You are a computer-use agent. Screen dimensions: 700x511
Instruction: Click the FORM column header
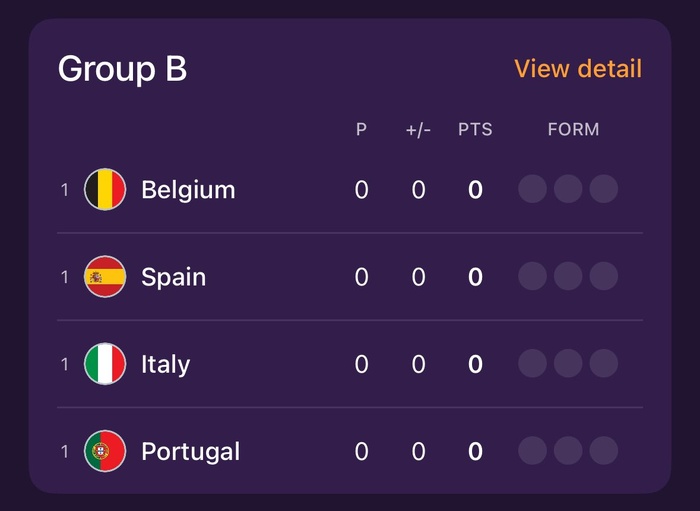click(x=573, y=130)
